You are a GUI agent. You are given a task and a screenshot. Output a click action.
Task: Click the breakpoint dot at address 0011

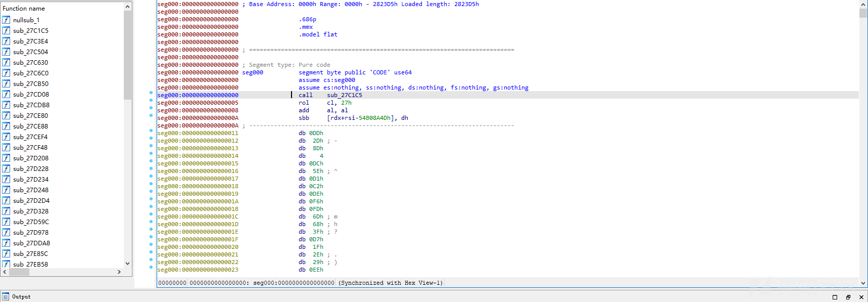coord(151,131)
